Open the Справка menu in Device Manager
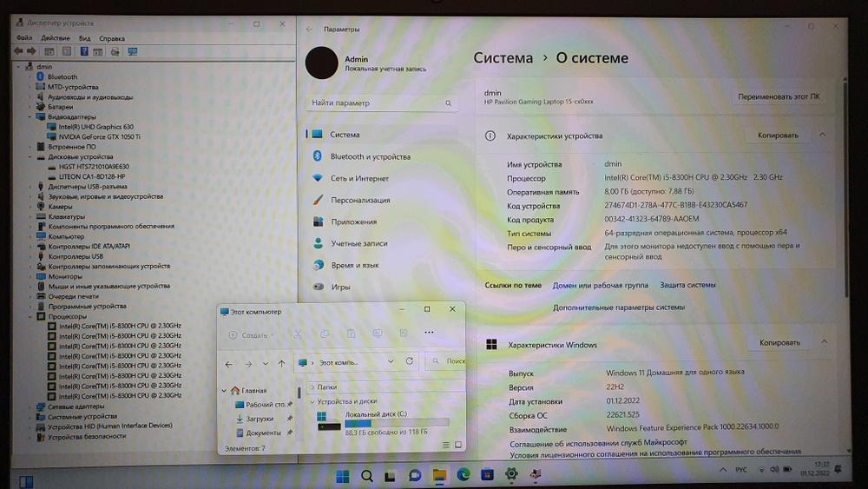 [x=112, y=38]
